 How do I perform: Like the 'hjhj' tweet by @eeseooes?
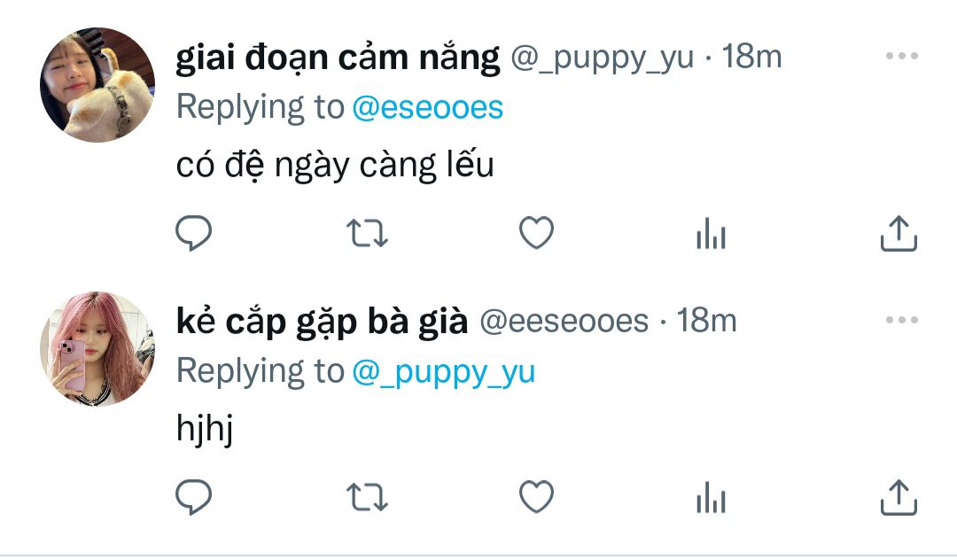(x=536, y=497)
